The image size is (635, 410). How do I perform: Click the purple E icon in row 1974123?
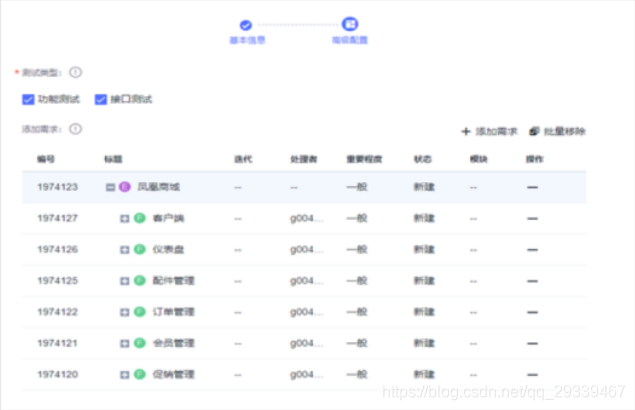coord(125,187)
